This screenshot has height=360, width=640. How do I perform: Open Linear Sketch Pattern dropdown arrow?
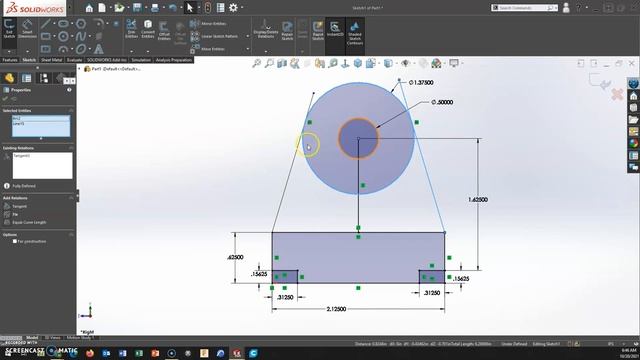pos(248,36)
